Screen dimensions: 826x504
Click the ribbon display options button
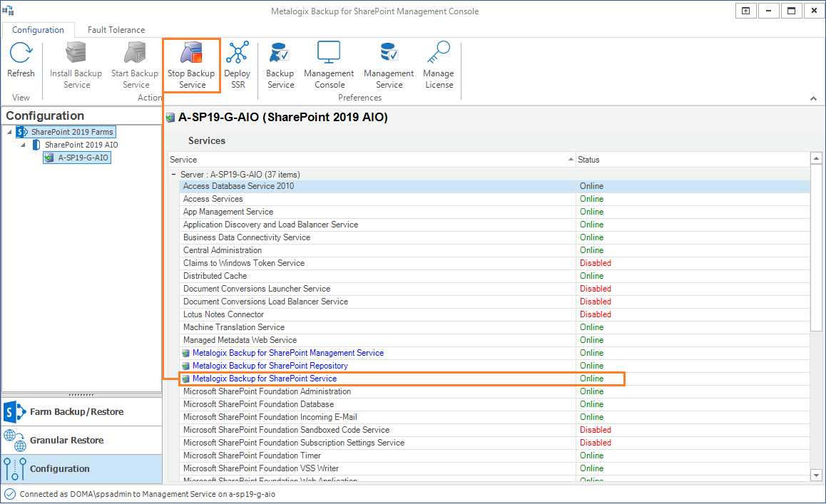(745, 11)
